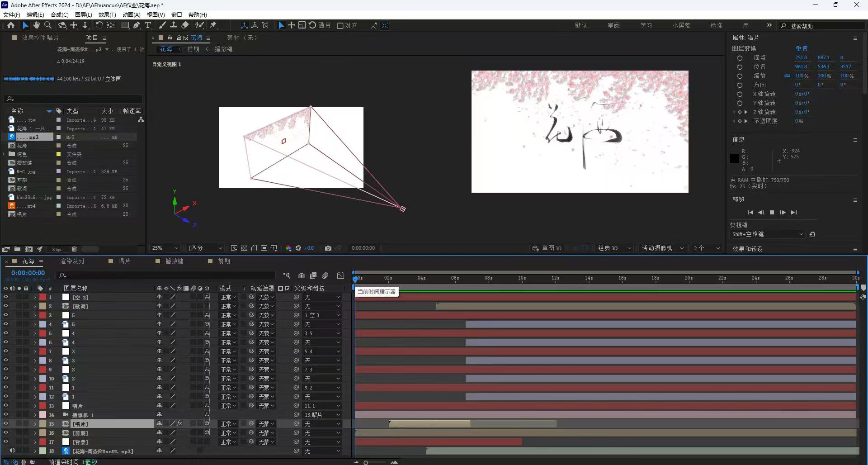Select the Pen tool
Image resolution: width=868 pixels, height=465 pixels.
tap(137, 25)
